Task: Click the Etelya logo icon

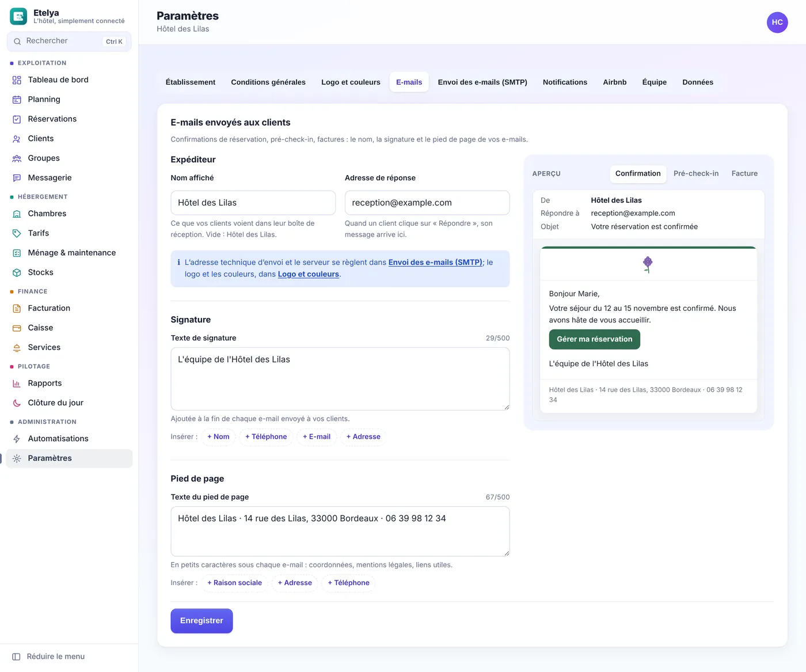Action: point(18,16)
